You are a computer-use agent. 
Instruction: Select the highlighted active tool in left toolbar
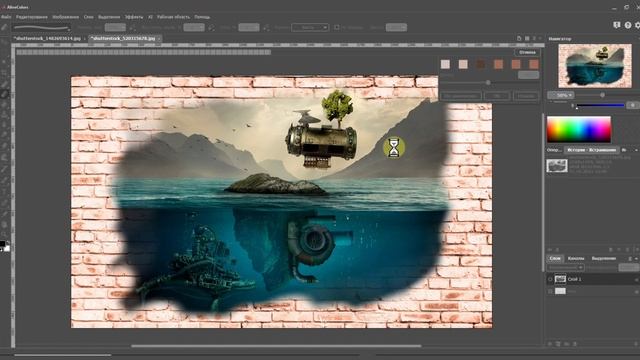[4, 94]
